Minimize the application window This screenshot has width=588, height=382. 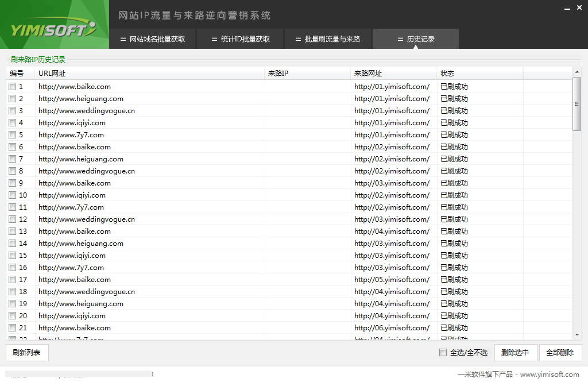567,8
